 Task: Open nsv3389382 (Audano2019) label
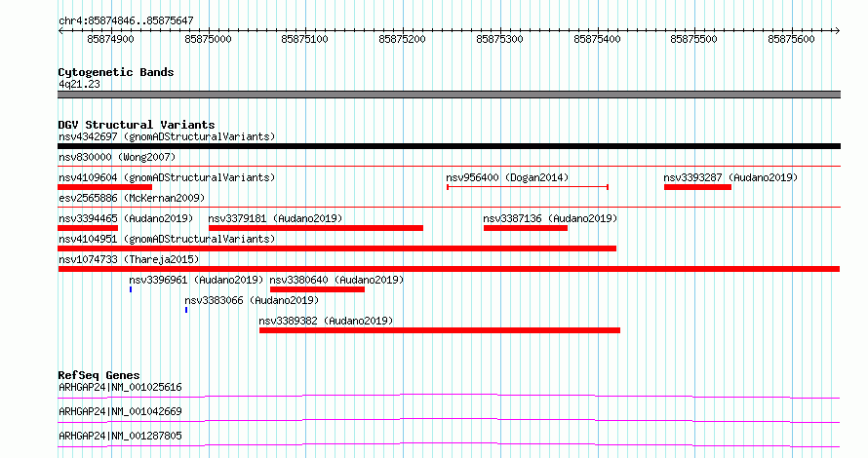(326, 321)
